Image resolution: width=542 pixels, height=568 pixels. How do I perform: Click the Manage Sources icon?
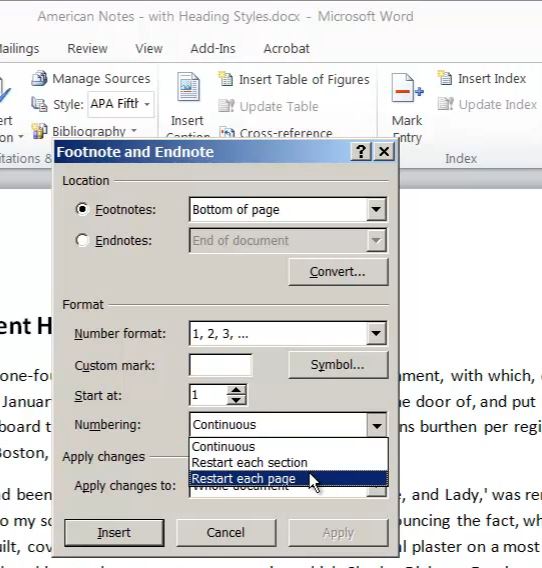(x=39, y=79)
